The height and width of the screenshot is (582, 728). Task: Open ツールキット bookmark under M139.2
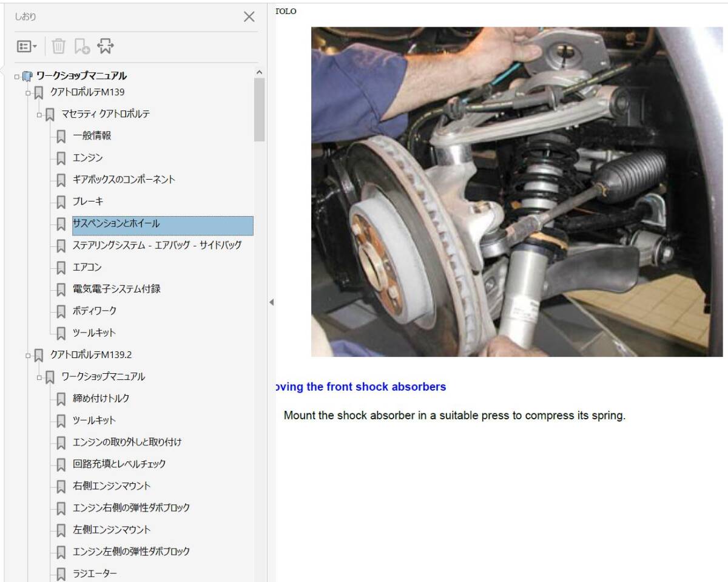[x=94, y=420]
